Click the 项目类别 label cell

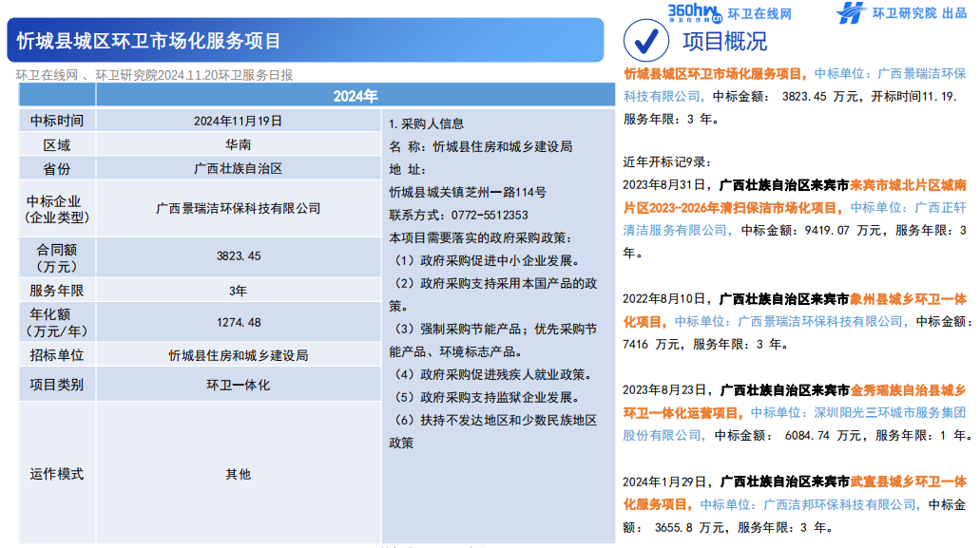pyautogui.click(x=57, y=385)
